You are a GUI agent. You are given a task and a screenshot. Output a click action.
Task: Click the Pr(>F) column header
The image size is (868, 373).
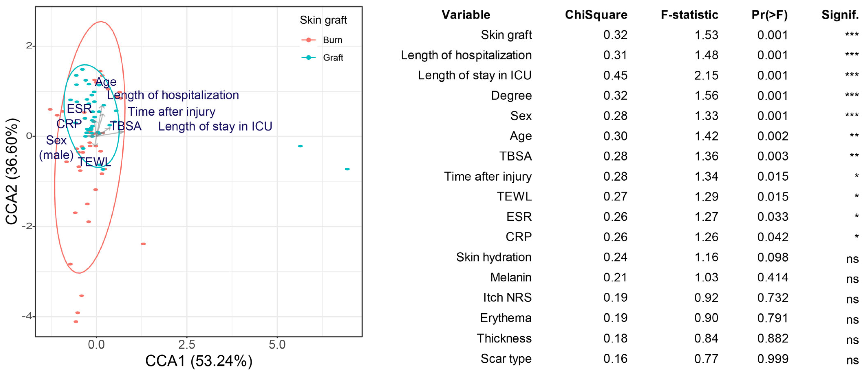pos(769,15)
